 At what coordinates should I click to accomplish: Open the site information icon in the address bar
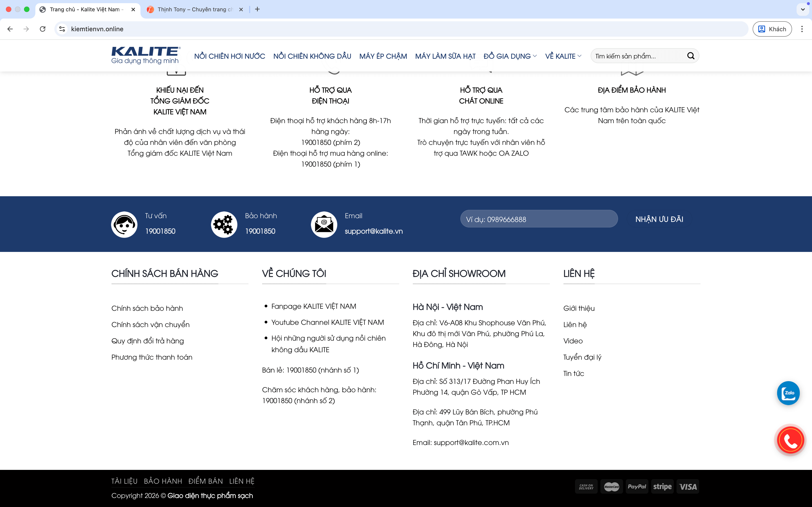click(62, 29)
